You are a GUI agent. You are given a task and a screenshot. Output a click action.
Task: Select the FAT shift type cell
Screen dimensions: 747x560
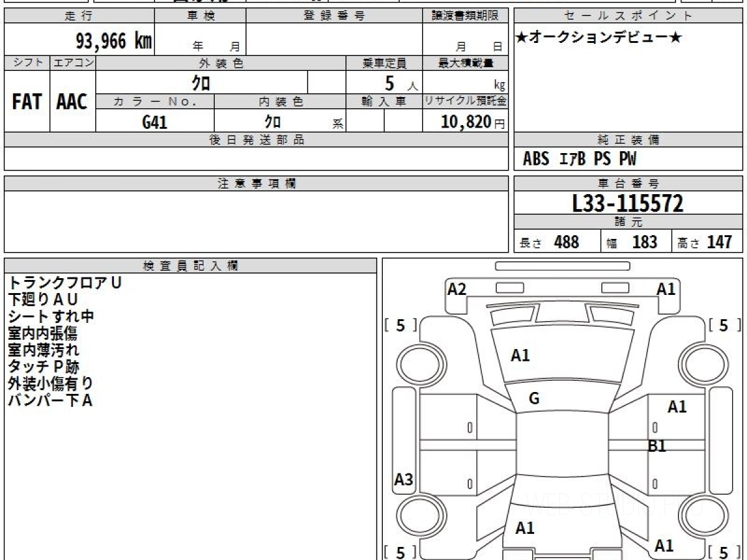[x=27, y=102]
